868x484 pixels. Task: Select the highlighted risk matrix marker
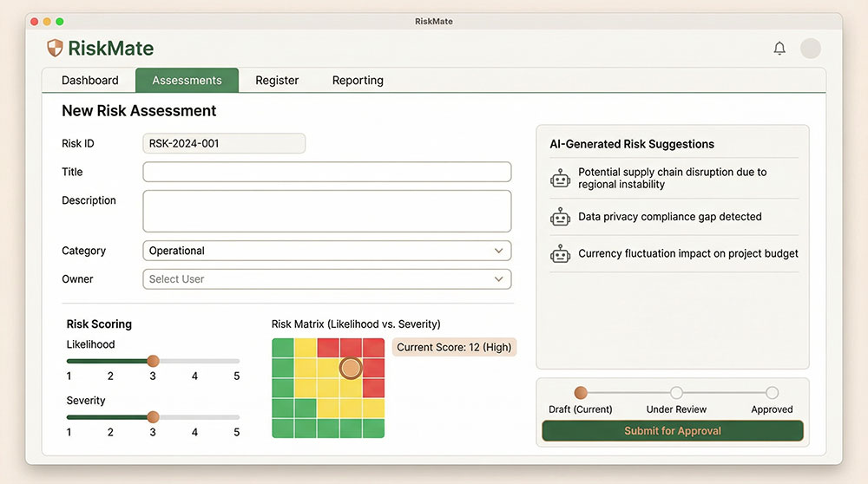351,368
